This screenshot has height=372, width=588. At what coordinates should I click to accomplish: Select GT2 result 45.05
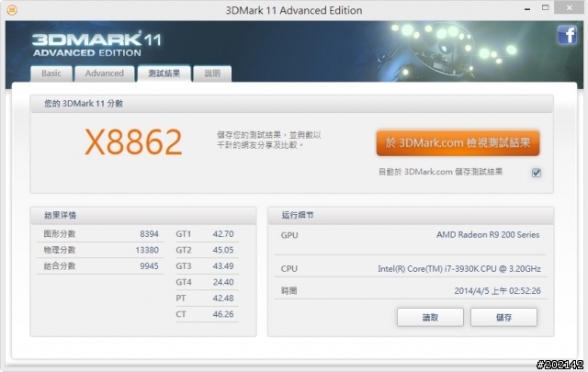223,250
